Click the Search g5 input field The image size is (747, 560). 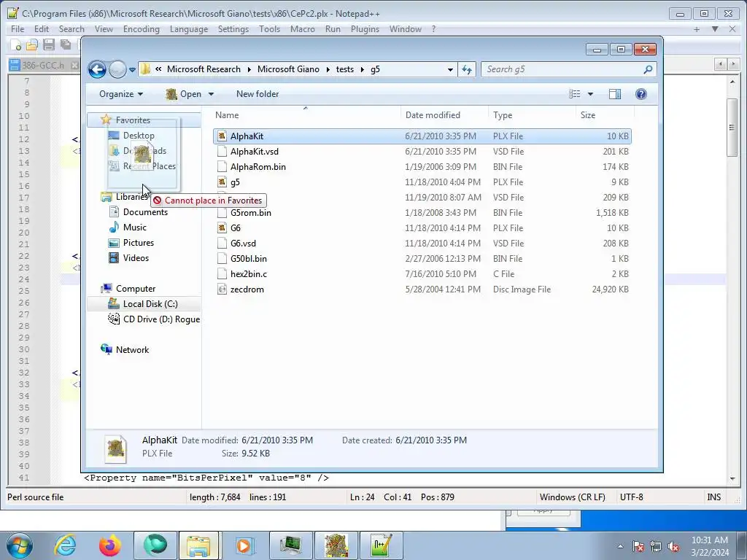562,69
